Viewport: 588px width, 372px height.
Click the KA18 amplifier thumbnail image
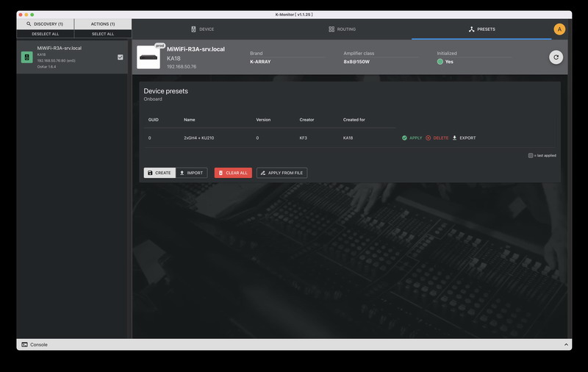click(x=148, y=57)
